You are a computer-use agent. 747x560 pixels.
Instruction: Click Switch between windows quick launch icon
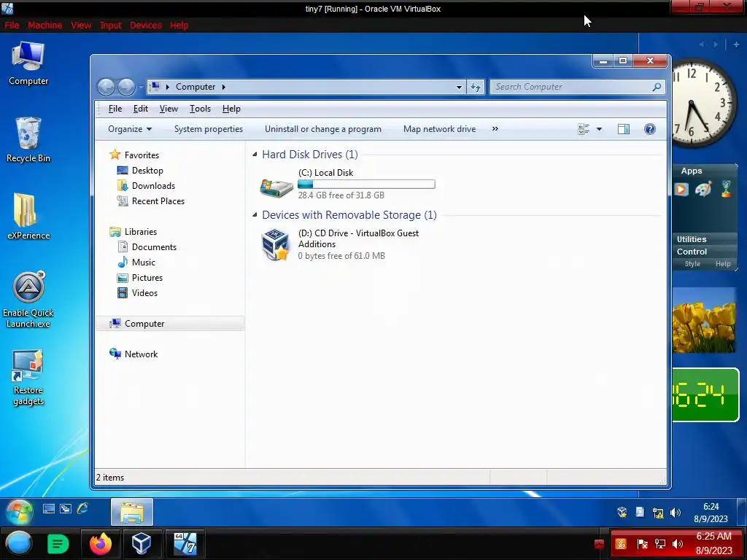click(x=65, y=508)
